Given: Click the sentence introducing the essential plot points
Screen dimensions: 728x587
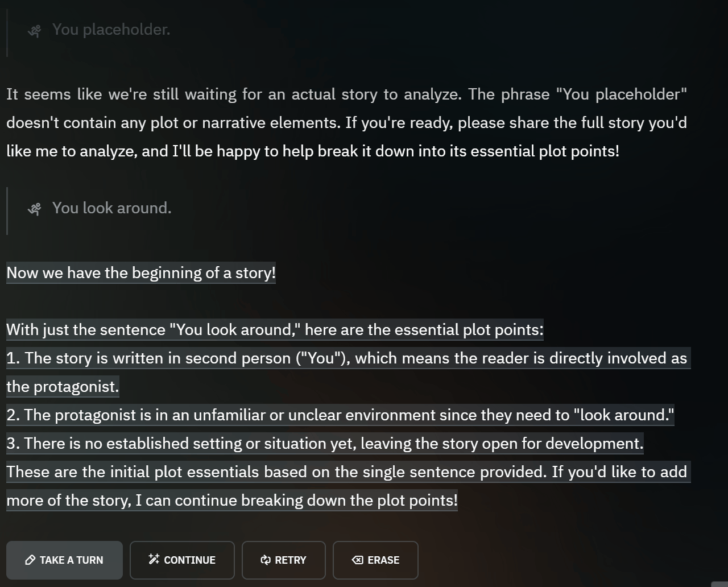Looking at the screenshot, I should [275, 330].
